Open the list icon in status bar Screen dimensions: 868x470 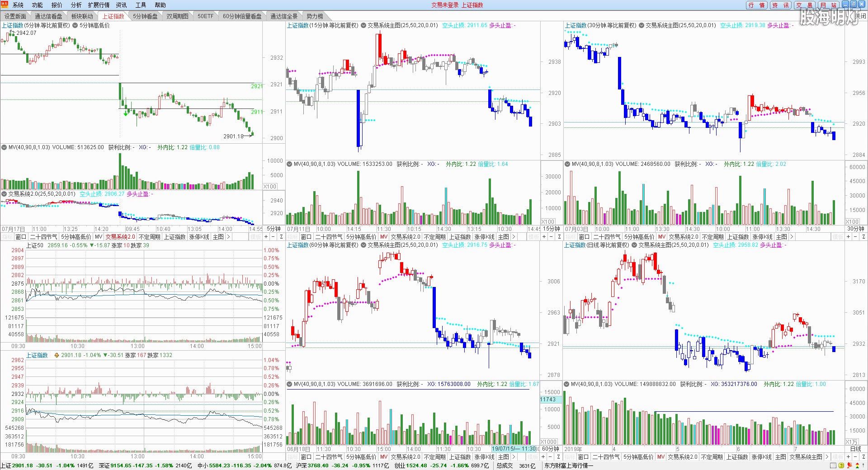pos(833,465)
